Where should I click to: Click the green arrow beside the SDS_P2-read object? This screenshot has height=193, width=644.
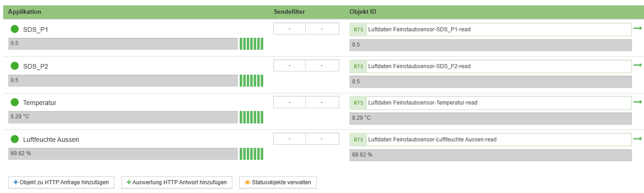coord(638,65)
